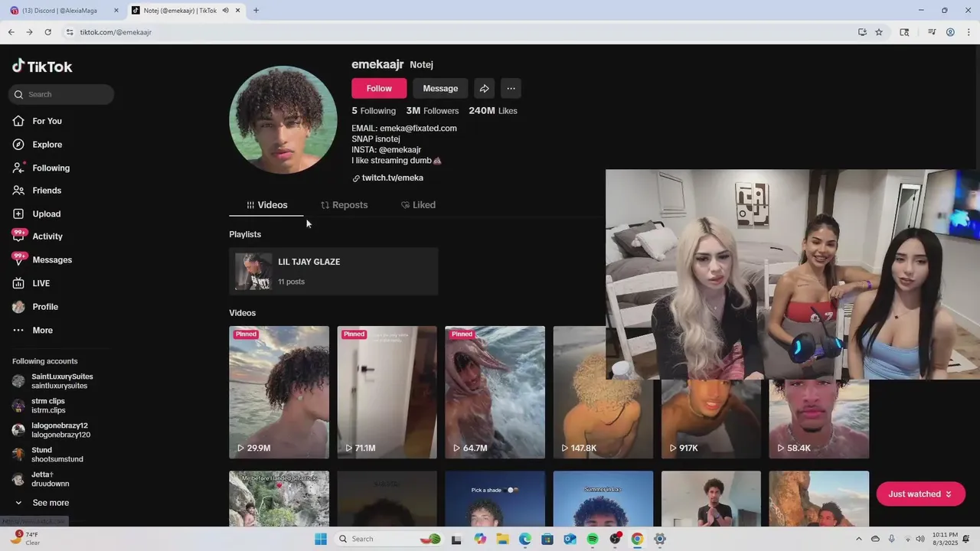Focus the TikTok search field
Screen dimensions: 980x551
click(x=61, y=94)
